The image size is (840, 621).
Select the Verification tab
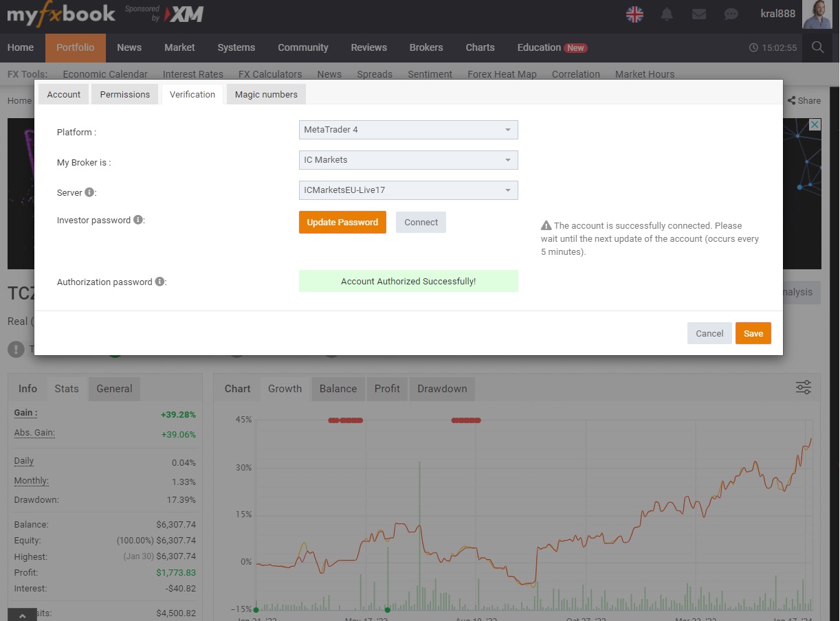(x=192, y=94)
